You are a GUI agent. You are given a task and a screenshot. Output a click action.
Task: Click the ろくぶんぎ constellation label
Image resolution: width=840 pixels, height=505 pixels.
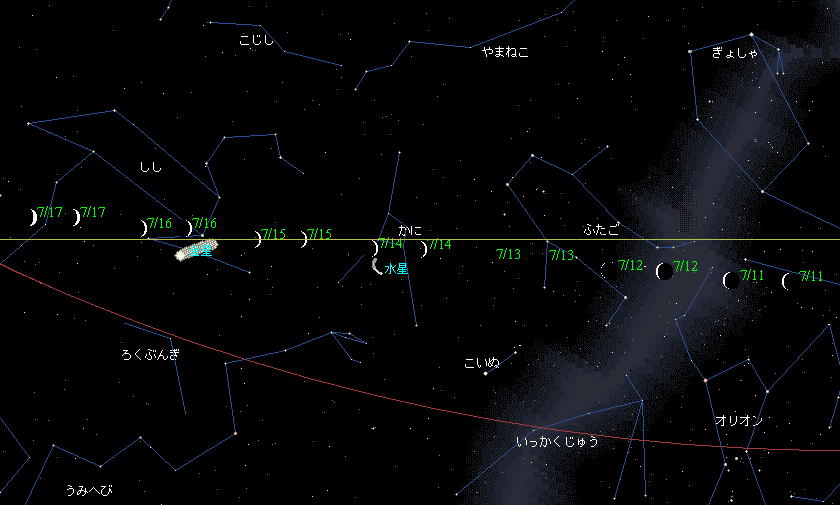[x=150, y=355]
